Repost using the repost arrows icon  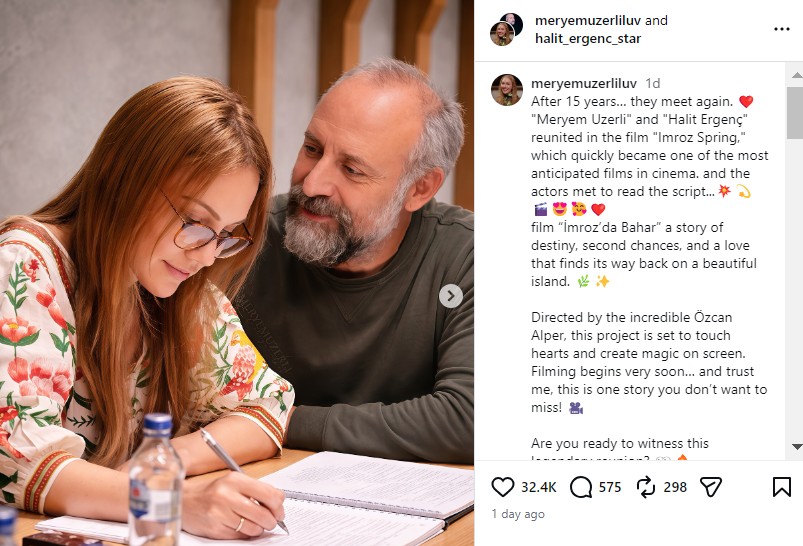(646, 487)
